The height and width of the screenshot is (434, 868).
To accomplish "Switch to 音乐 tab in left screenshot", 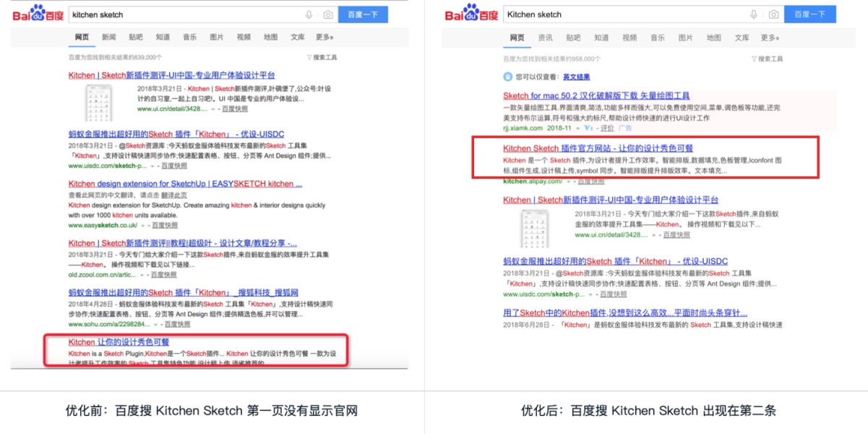I will pos(189,37).
